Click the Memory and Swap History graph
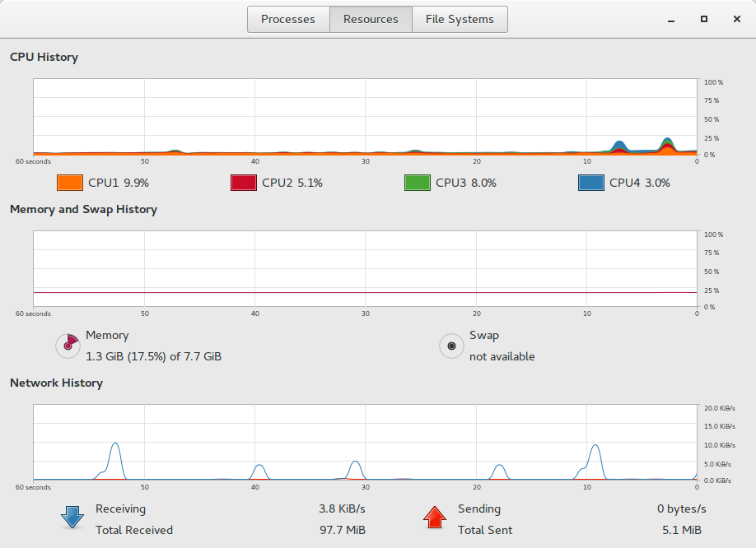 click(x=365, y=268)
